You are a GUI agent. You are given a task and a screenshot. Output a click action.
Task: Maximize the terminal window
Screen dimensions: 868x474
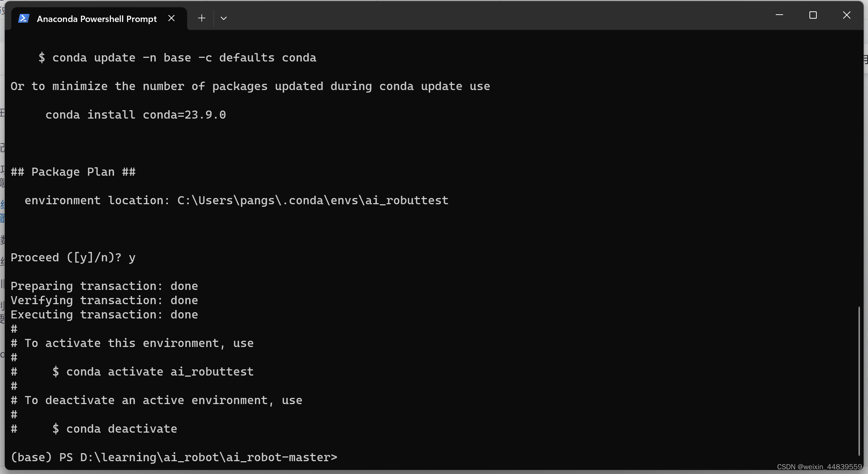click(x=813, y=15)
